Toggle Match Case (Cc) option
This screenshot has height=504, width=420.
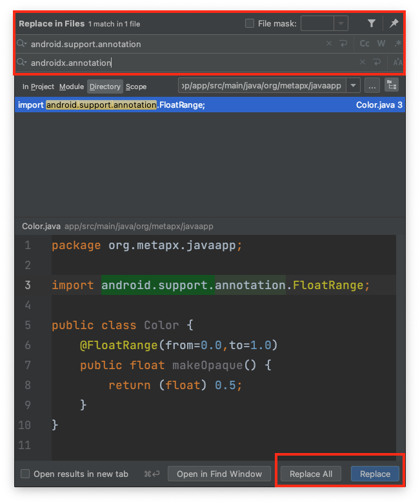[x=365, y=43]
